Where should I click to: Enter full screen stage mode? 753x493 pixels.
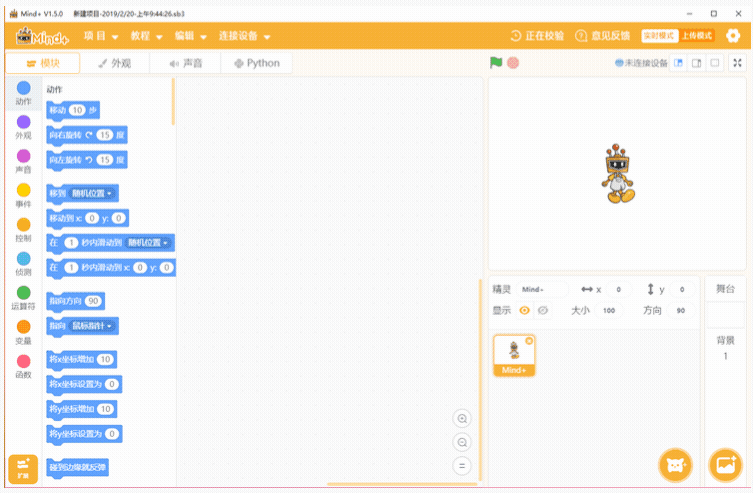(738, 63)
